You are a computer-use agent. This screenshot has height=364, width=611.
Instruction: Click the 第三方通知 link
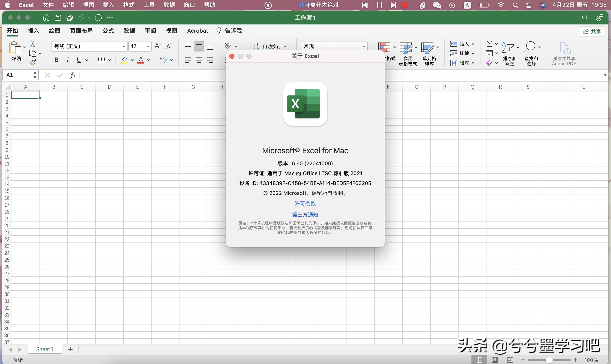click(x=305, y=214)
